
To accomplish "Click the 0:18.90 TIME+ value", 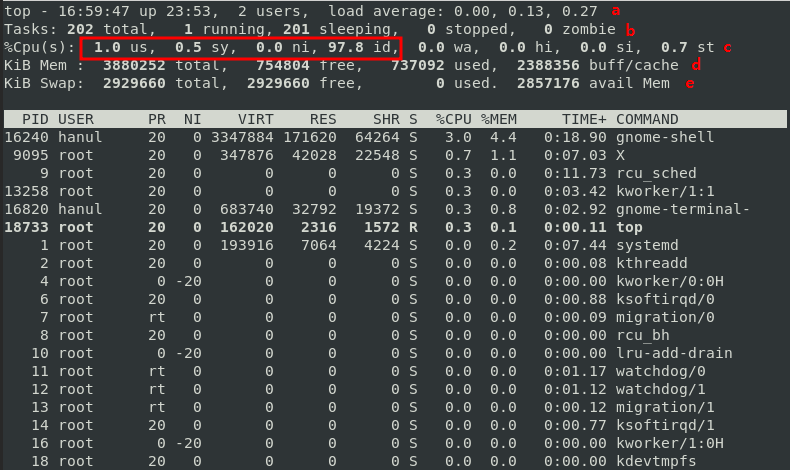I will [x=575, y=138].
